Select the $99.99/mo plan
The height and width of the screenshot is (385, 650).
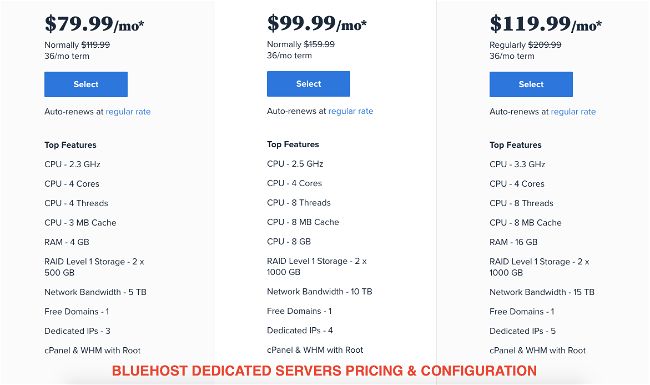[x=308, y=84]
